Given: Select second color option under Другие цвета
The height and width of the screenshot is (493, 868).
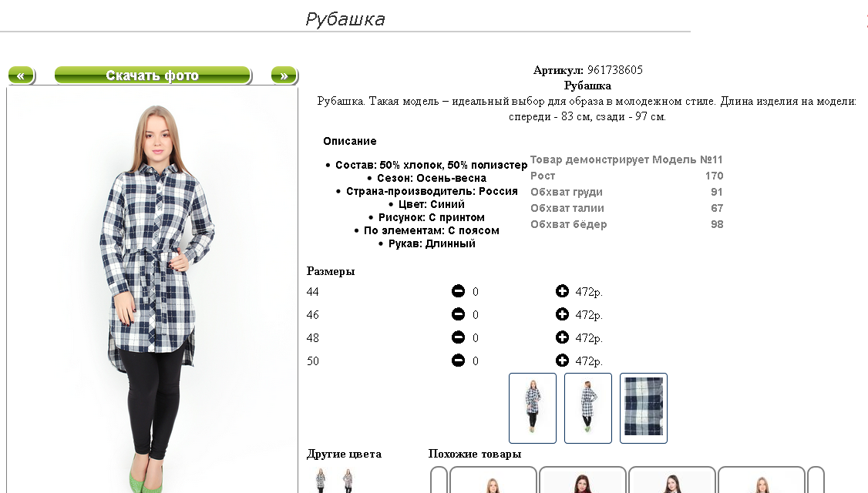Looking at the screenshot, I should [x=348, y=480].
